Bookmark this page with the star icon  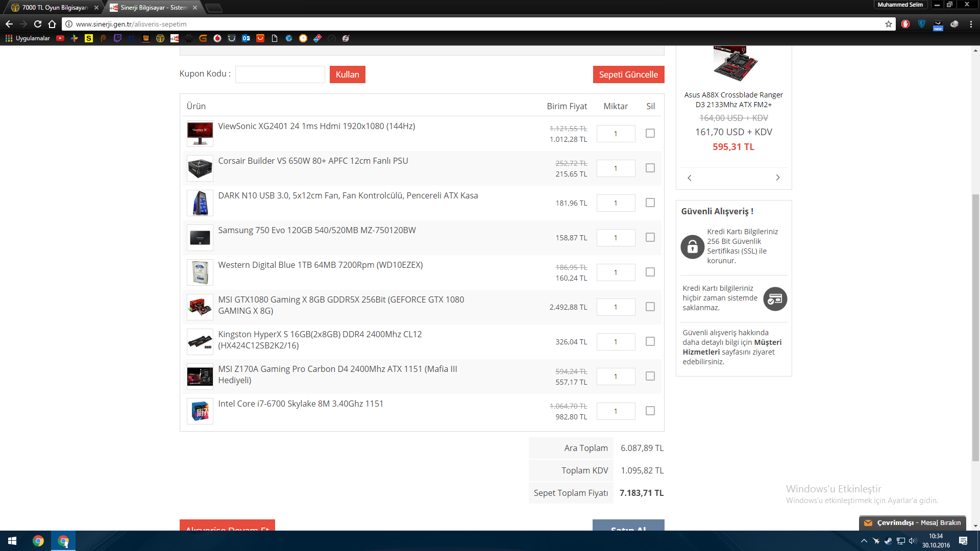889,24
